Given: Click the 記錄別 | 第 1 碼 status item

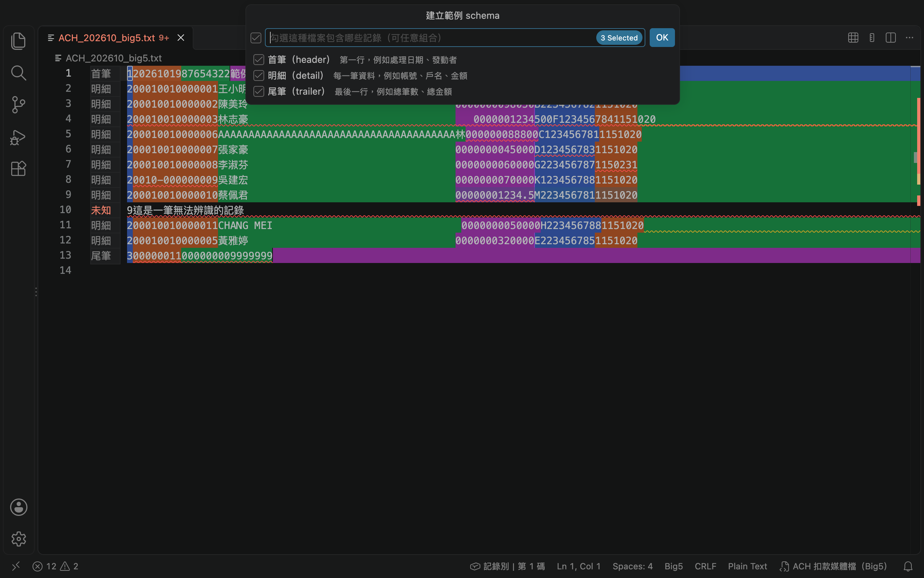Looking at the screenshot, I should [507, 566].
